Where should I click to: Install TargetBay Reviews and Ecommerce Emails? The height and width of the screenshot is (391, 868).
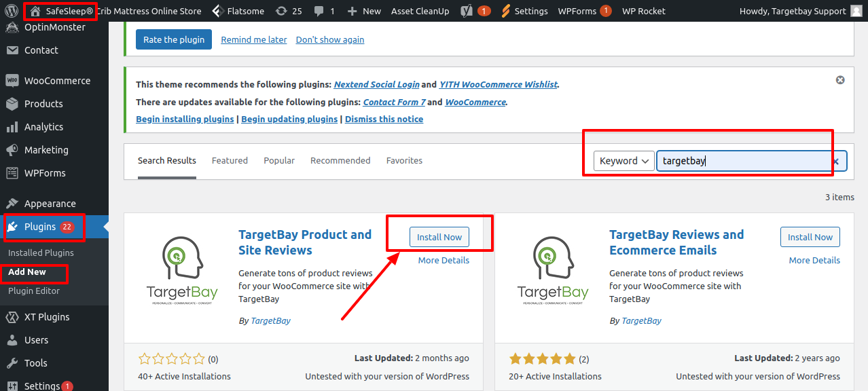tap(810, 237)
